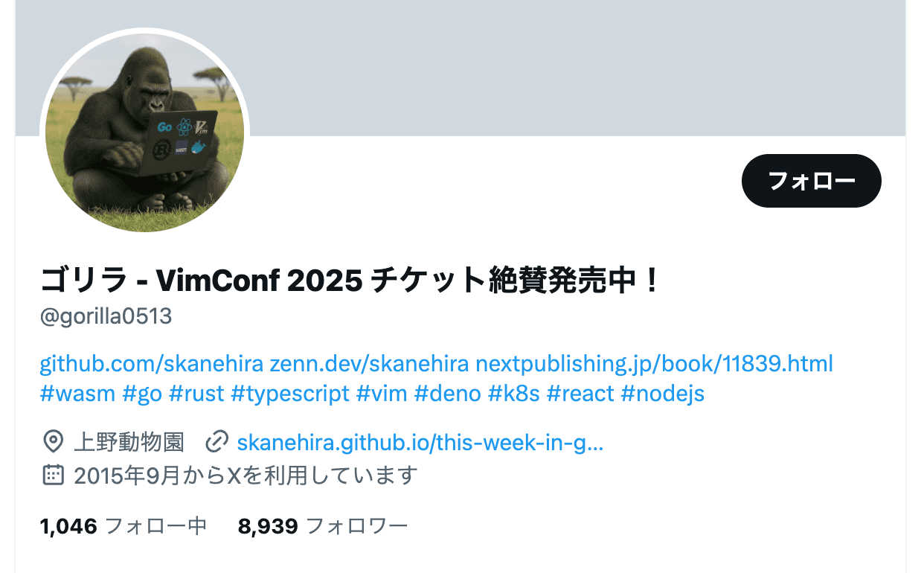
Task: Click the フォロー follow button
Action: [x=811, y=181]
